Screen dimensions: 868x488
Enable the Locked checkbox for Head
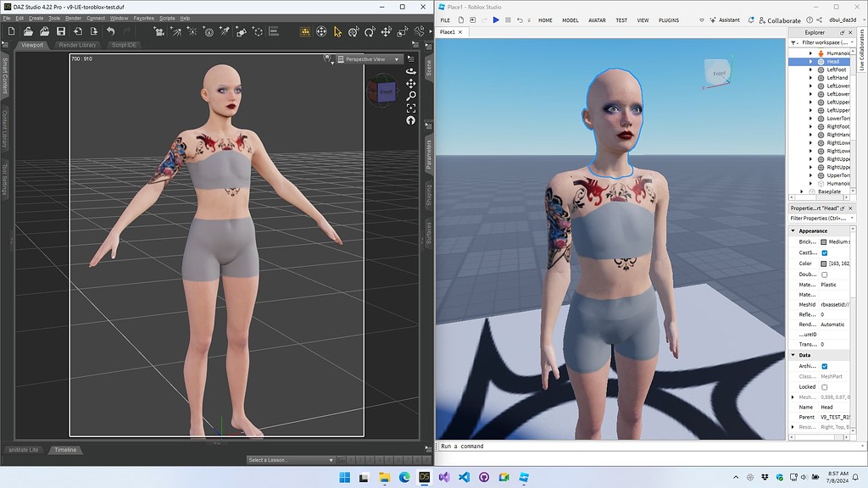pos(825,387)
